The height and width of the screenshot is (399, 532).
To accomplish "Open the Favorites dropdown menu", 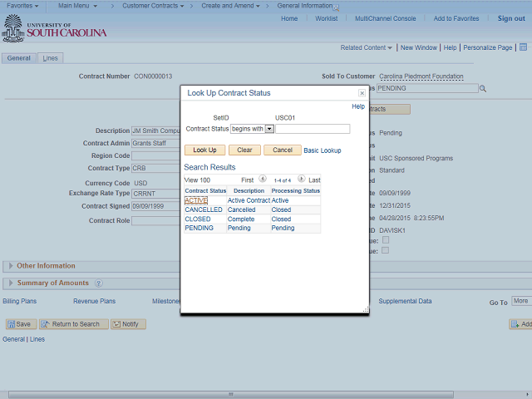I will (22, 6).
